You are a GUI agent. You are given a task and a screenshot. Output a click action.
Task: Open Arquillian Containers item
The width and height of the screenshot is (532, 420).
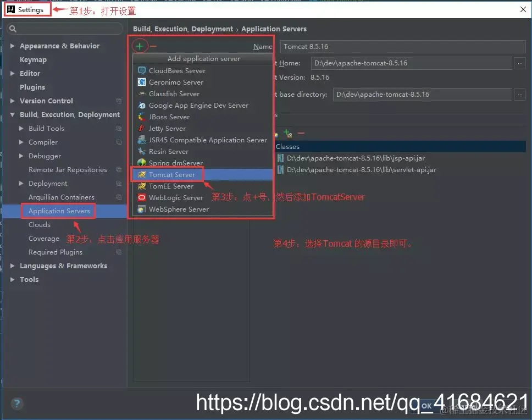pos(62,197)
